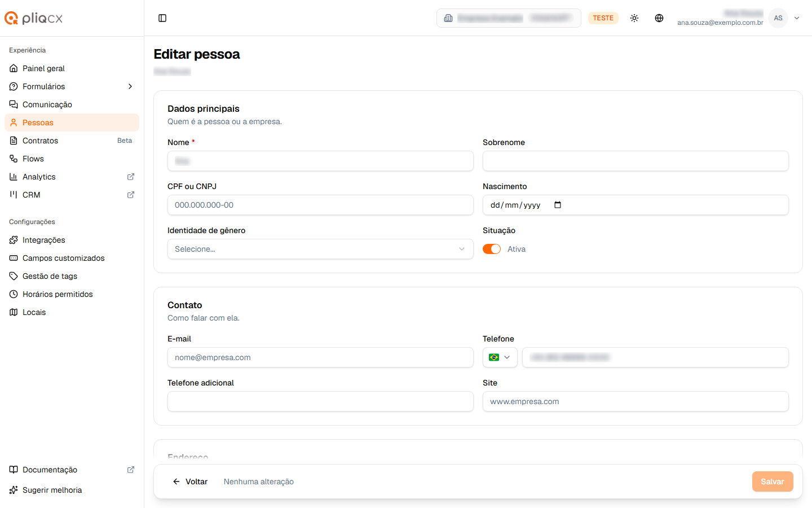812x508 pixels.
Task: Open Locais in the sidebar
Action: tap(72, 312)
